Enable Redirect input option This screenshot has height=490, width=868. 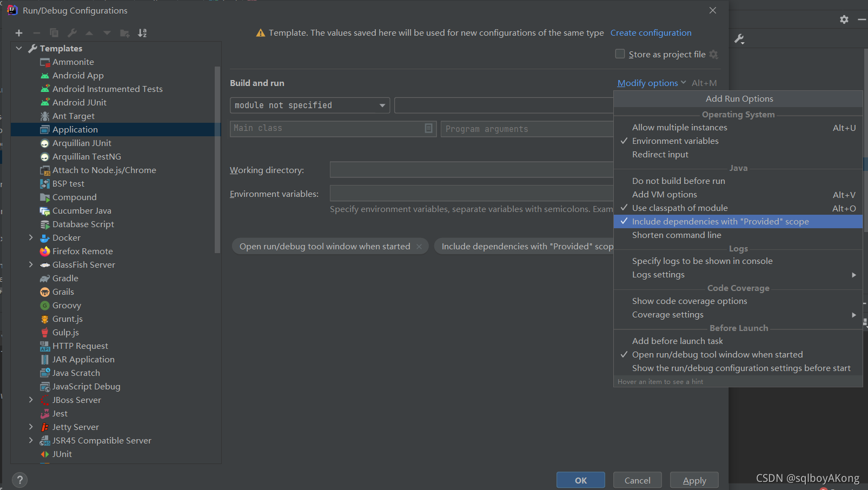(x=738, y=155)
